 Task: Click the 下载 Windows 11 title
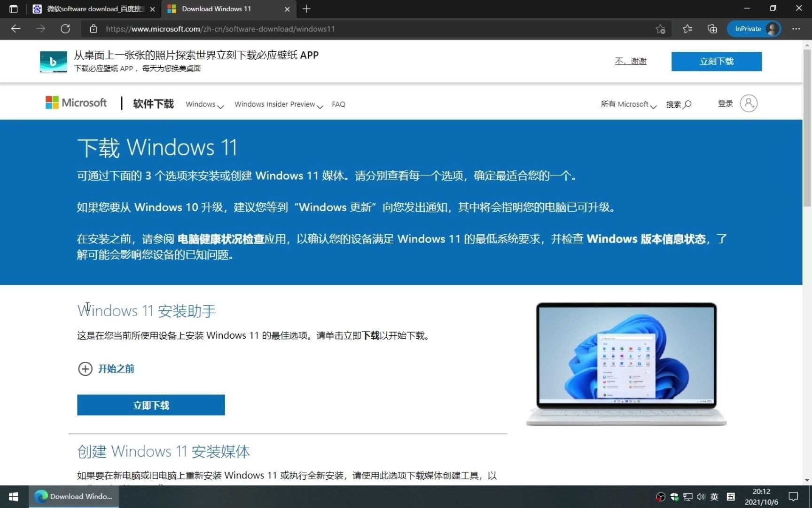157,147
